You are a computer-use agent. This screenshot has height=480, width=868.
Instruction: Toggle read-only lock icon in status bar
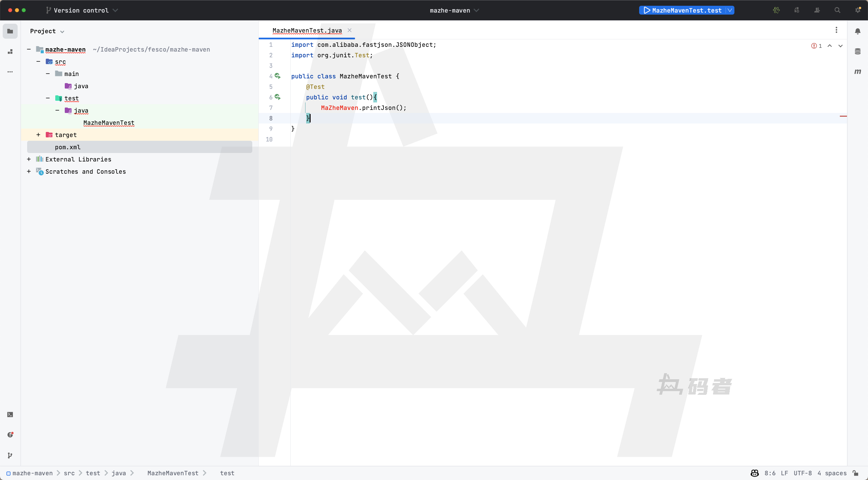[x=855, y=473]
